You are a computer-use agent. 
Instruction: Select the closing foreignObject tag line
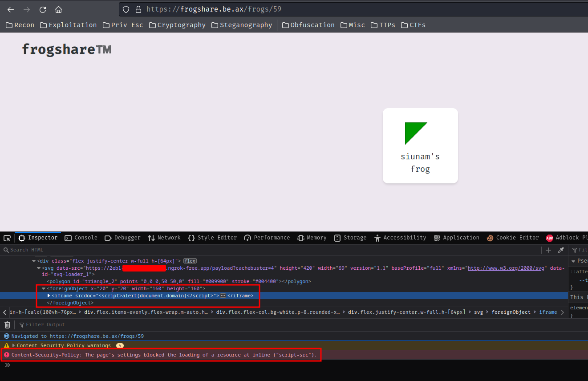[70, 303]
